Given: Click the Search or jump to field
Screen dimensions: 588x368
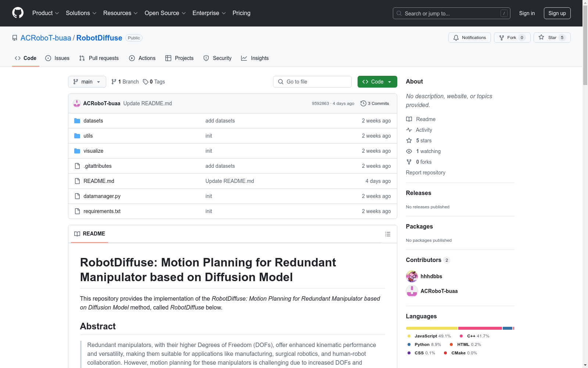Looking at the screenshot, I should click(452, 13).
